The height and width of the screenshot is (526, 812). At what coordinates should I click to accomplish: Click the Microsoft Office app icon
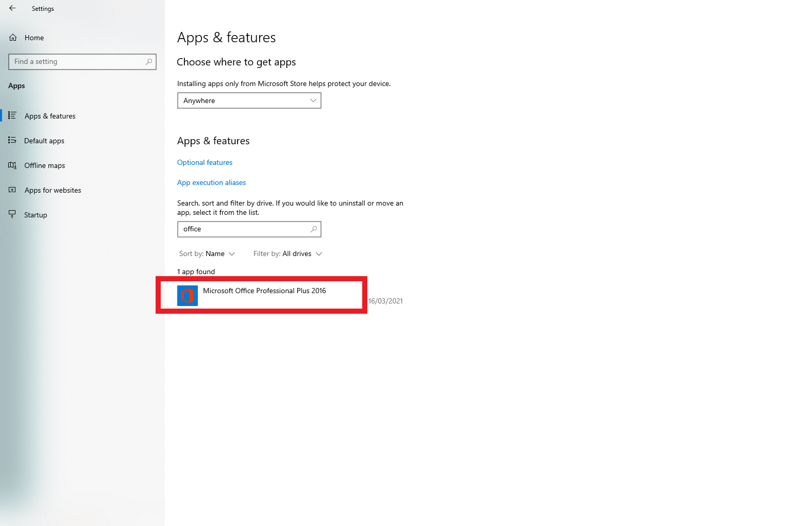click(188, 296)
